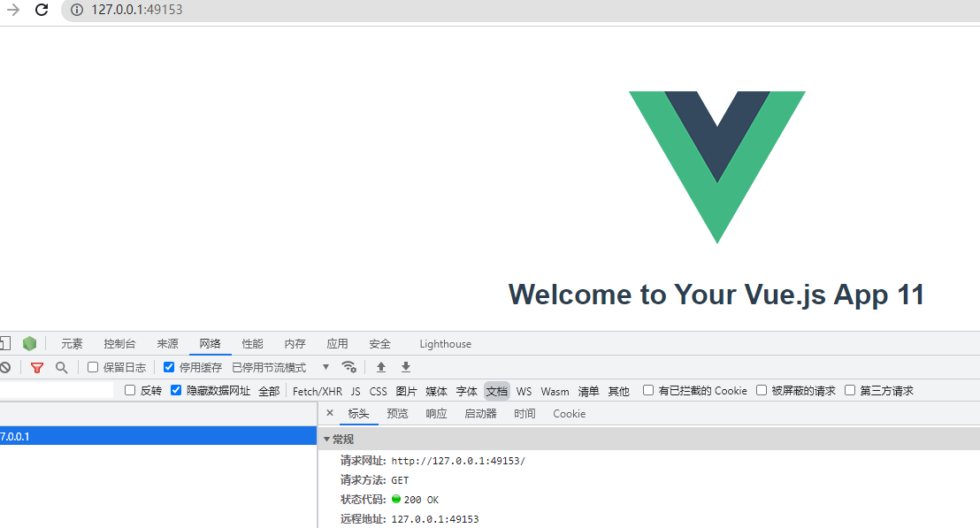Open network search with magnifier icon
This screenshot has width=980, height=528.
[61, 367]
